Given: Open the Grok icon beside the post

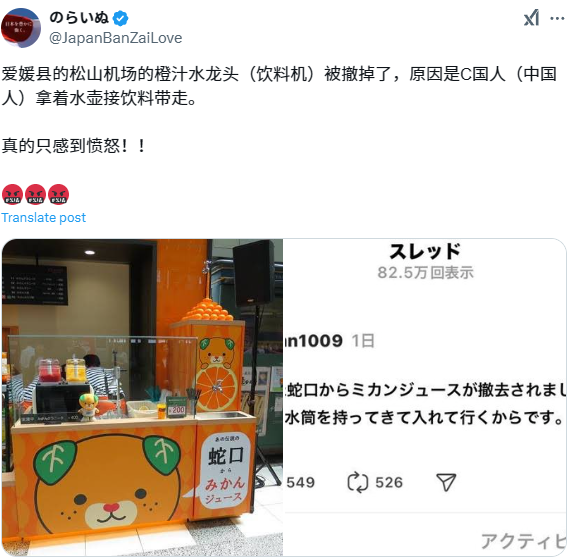Looking at the screenshot, I should point(531,18).
